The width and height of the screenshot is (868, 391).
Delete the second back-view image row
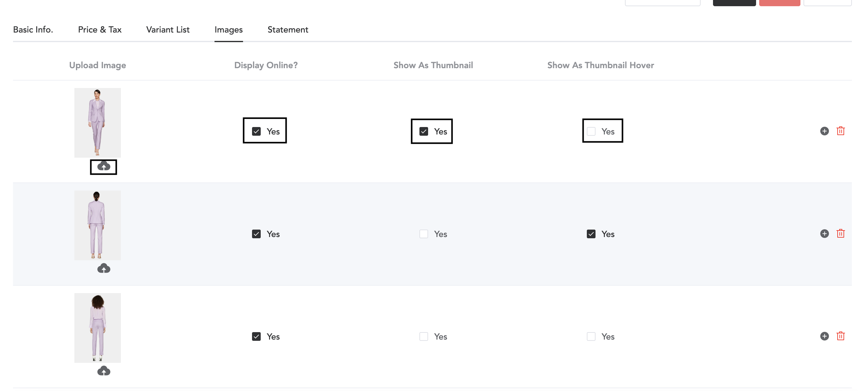tap(840, 233)
